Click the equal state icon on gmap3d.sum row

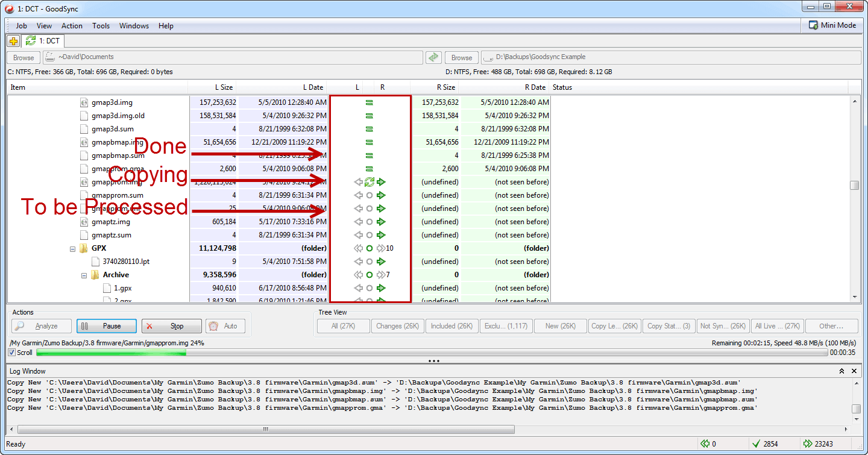[370, 129]
